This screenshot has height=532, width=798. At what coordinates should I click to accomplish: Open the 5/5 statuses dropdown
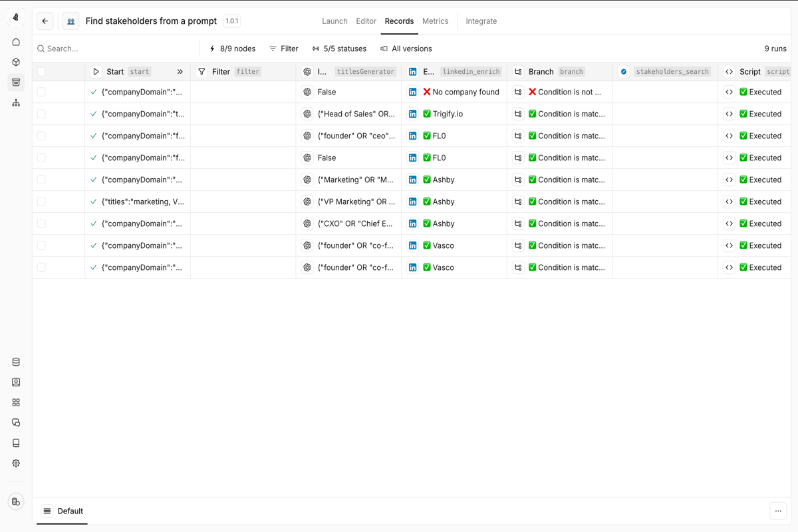click(339, 49)
